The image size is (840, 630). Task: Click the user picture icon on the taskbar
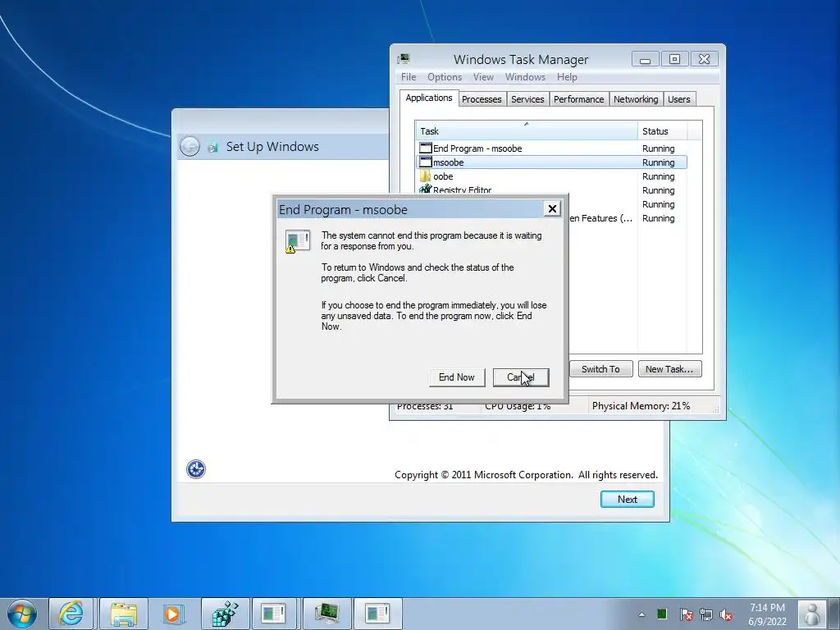811,614
